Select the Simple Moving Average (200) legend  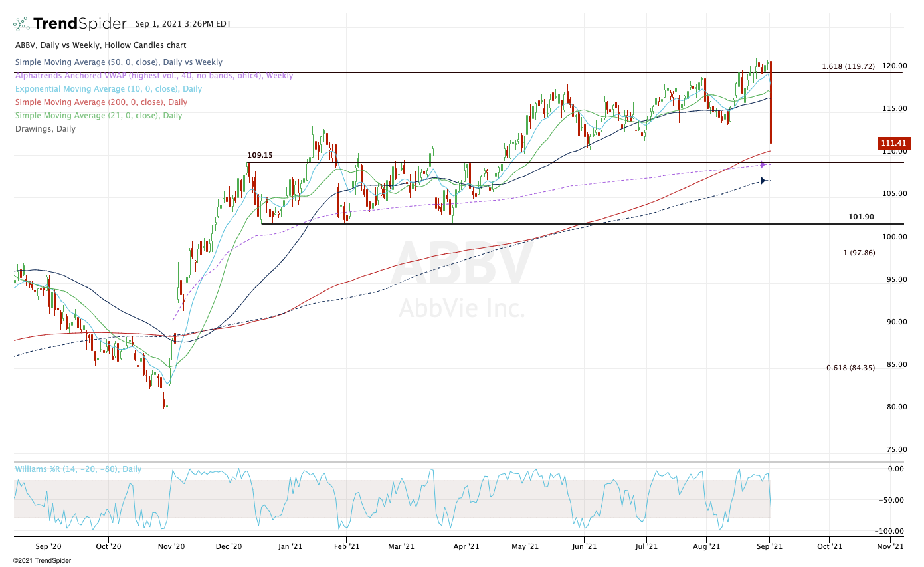point(101,102)
